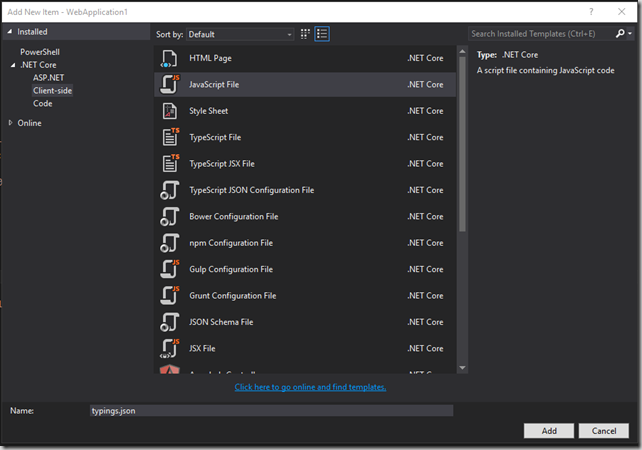Image resolution: width=642 pixels, height=450 pixels.
Task: Close the Add New Item dialog
Action: click(622, 11)
